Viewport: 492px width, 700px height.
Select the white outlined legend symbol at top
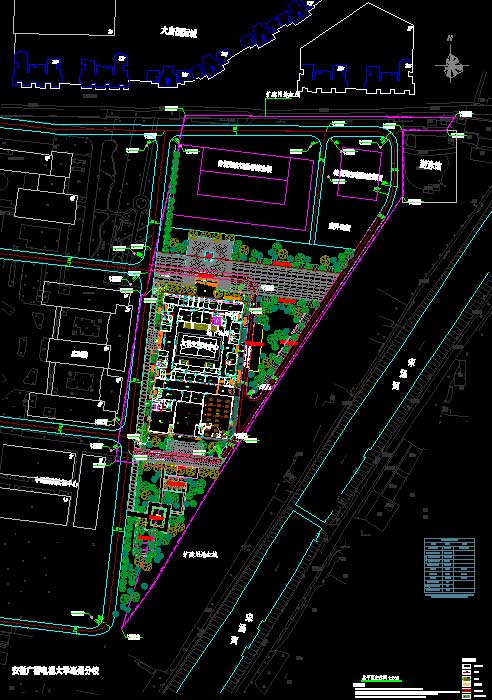click(466, 666)
